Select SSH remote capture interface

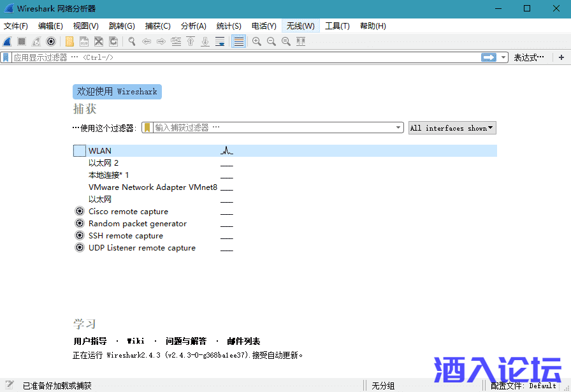click(x=285, y=236)
